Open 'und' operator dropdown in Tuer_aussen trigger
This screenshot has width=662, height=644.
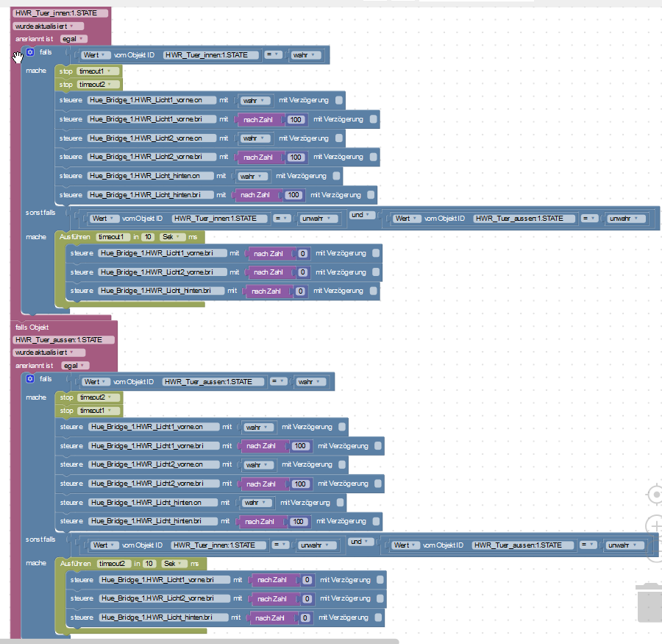point(360,541)
